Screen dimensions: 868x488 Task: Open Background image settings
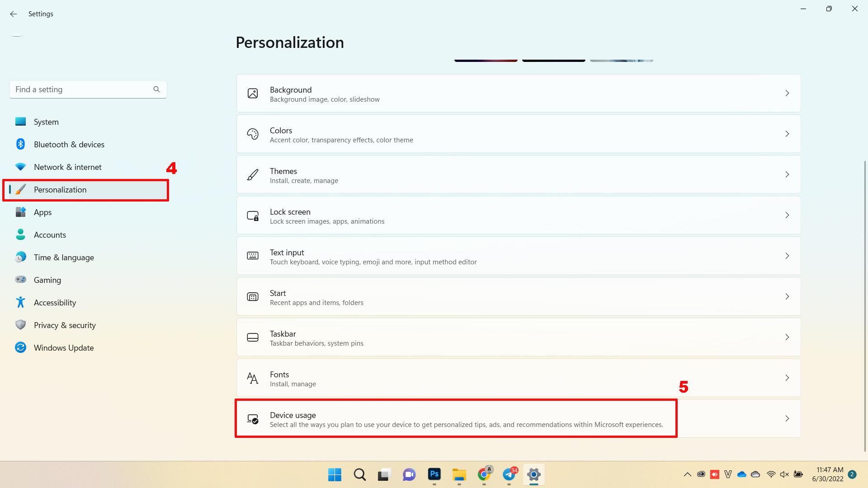click(x=519, y=94)
